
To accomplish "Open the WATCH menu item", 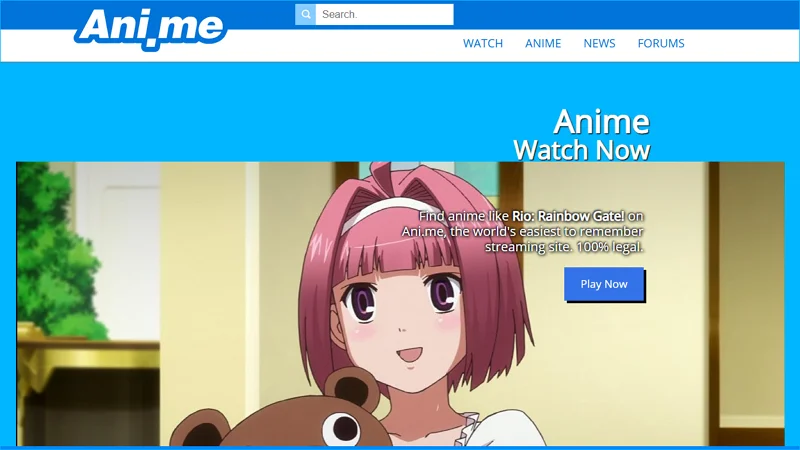I will click(x=483, y=43).
